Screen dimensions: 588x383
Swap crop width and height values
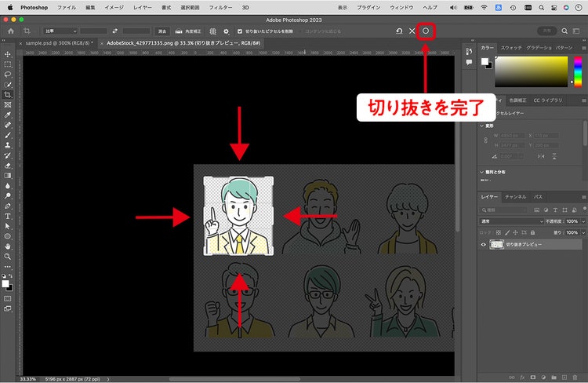(x=115, y=31)
